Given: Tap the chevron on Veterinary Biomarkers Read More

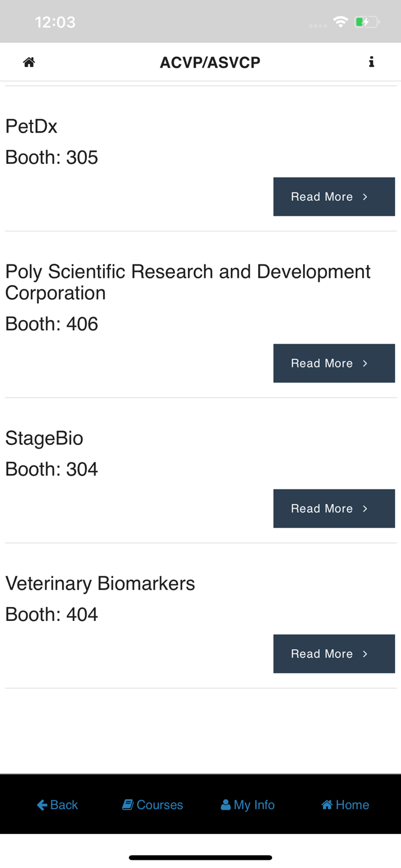Looking at the screenshot, I should pyautogui.click(x=365, y=654).
